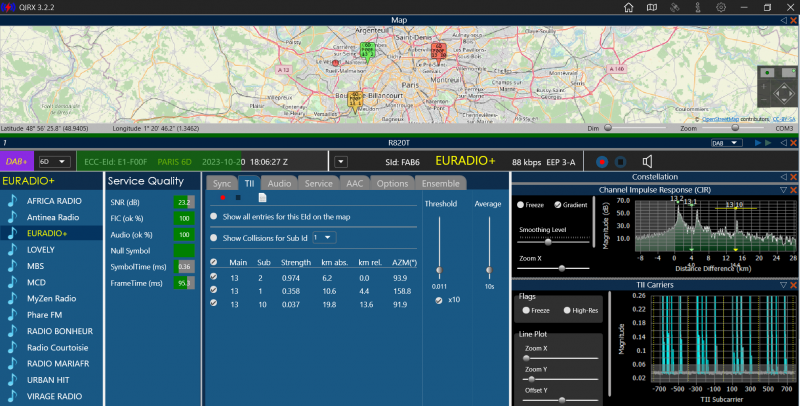This screenshot has width=800, height=406.
Task: Open the OpenStreetMap link
Action: pos(720,119)
